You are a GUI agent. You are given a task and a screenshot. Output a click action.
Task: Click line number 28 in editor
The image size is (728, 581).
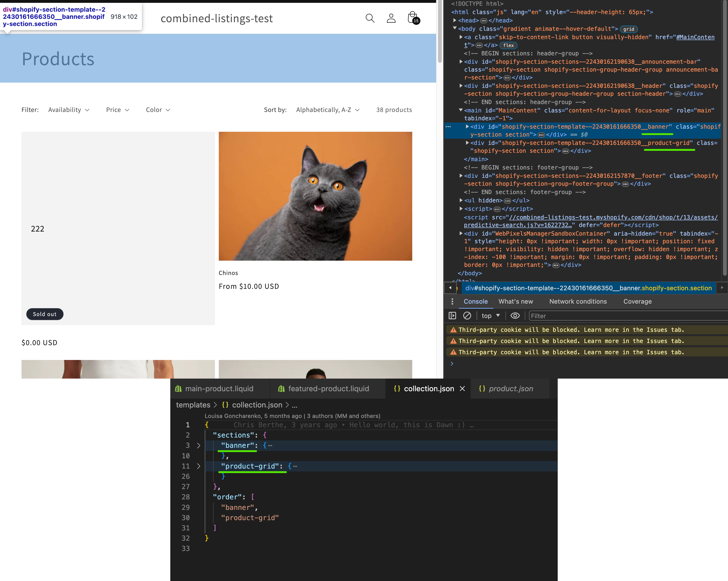pyautogui.click(x=186, y=497)
